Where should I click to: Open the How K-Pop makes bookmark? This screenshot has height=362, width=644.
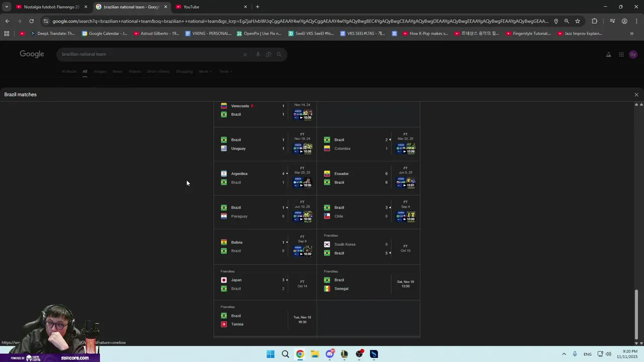425,34
